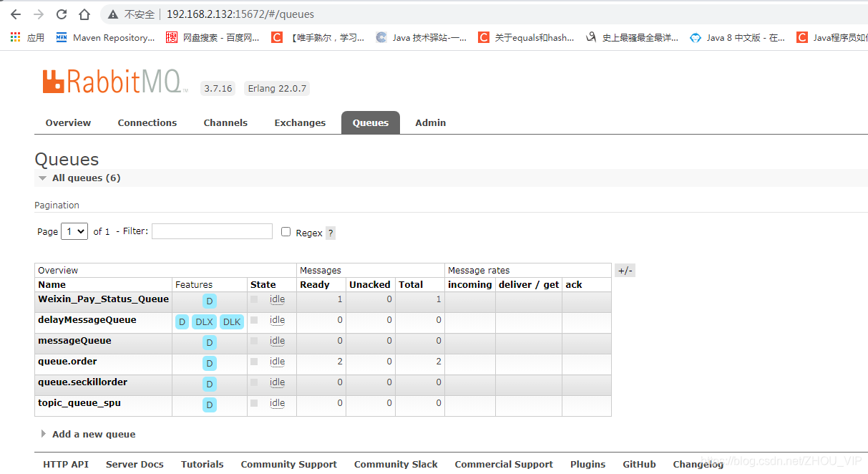The image size is (868, 474).
Task: Open the delayMessageQueue queue
Action: [87, 320]
